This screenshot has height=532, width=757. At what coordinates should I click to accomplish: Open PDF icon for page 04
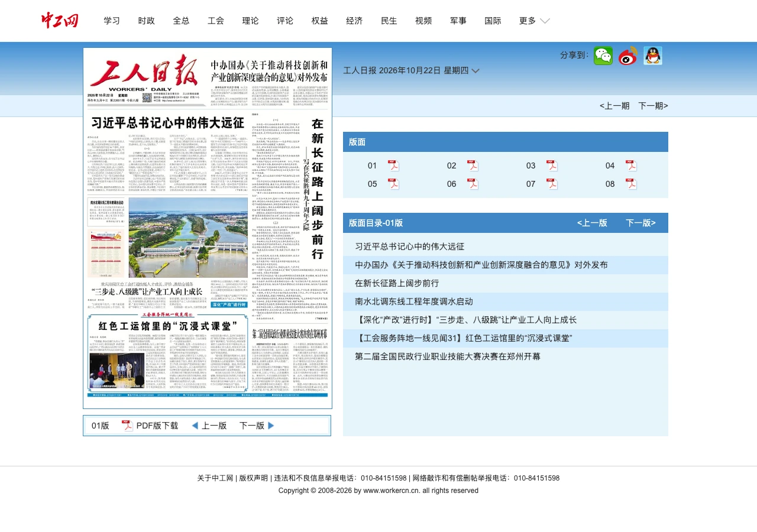[631, 166]
